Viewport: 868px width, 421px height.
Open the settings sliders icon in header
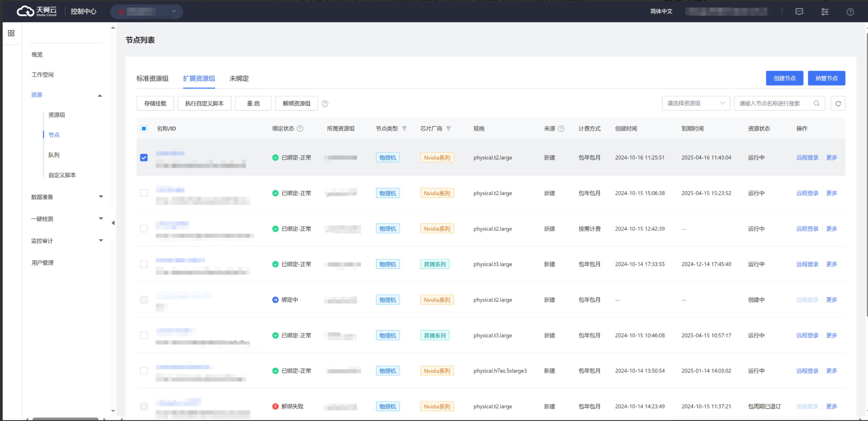[x=825, y=12]
